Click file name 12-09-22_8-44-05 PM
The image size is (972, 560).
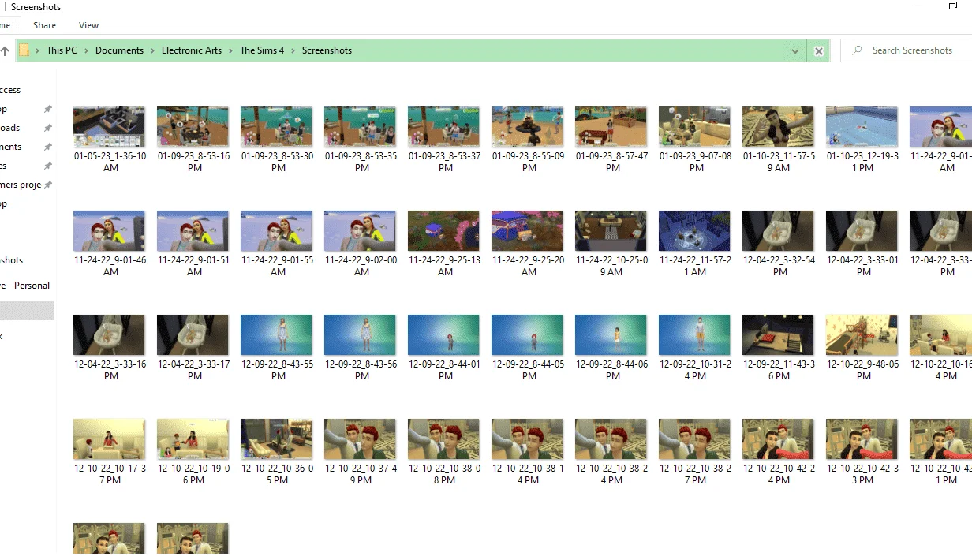click(x=529, y=370)
